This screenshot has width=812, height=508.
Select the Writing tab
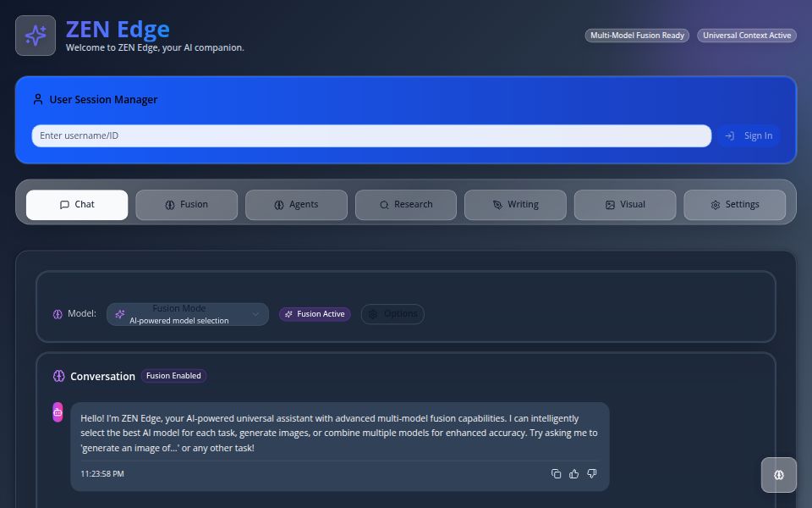point(515,205)
